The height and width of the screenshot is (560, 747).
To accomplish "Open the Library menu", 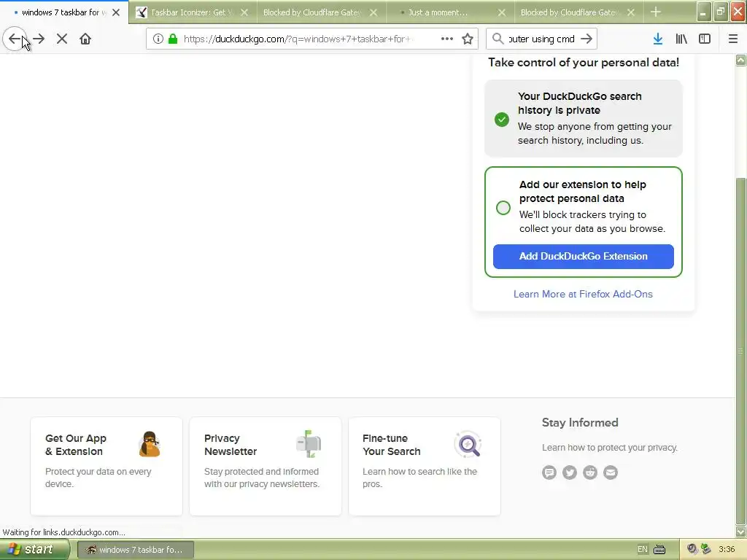I will click(681, 39).
